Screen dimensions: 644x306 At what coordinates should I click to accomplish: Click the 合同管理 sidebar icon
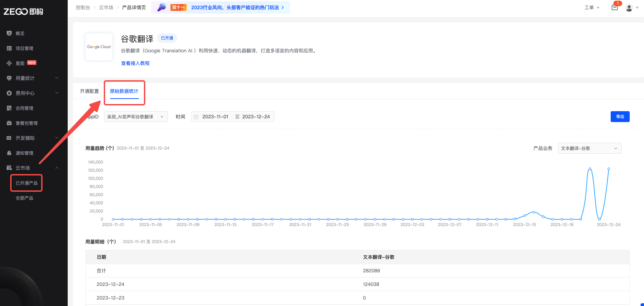pyautogui.click(x=9, y=108)
